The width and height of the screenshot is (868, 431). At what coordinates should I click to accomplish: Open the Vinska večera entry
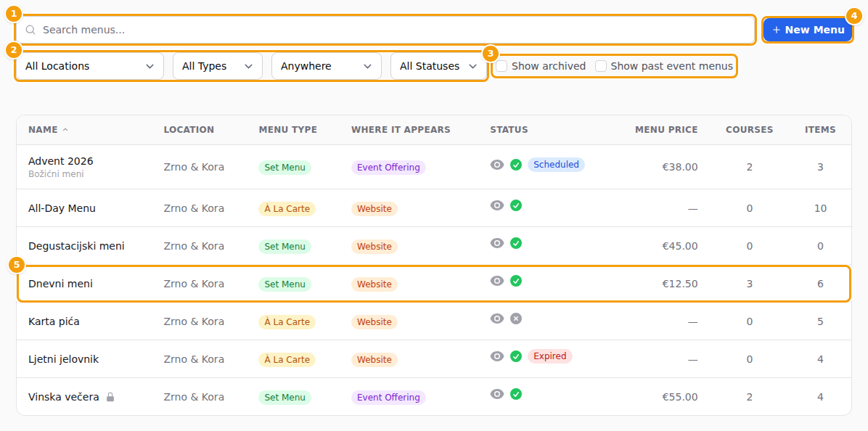click(x=64, y=397)
